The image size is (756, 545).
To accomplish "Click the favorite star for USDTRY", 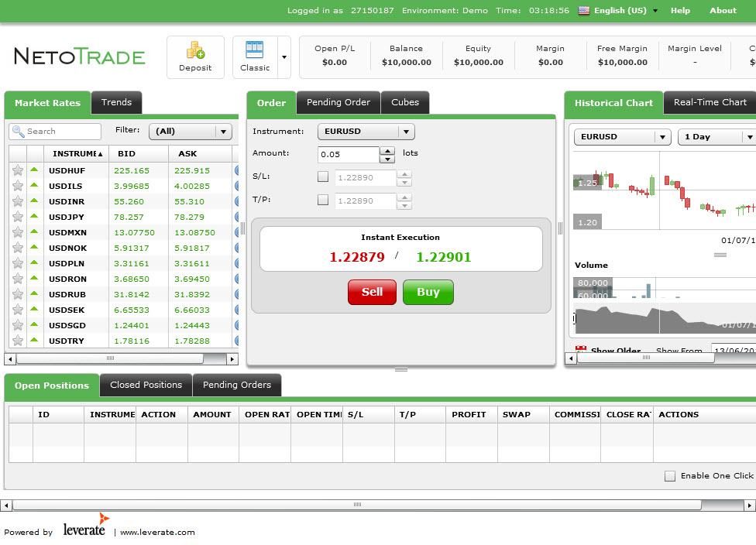I will click(x=17, y=341).
